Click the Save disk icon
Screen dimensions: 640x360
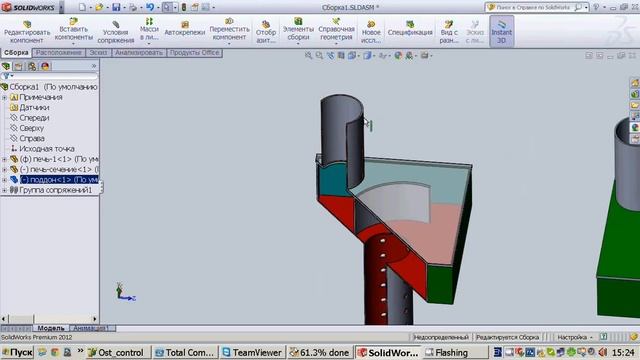tap(116, 7)
